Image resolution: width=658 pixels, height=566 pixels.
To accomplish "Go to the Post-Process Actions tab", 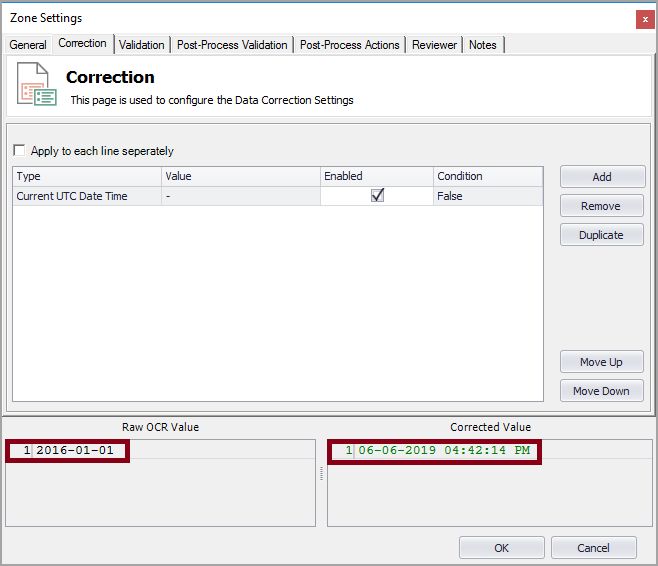I will tap(349, 44).
